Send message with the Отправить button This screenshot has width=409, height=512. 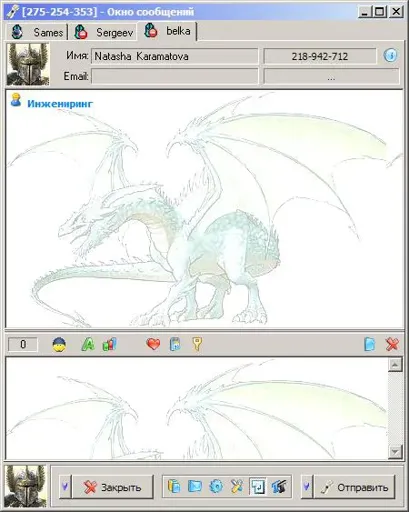(x=354, y=487)
